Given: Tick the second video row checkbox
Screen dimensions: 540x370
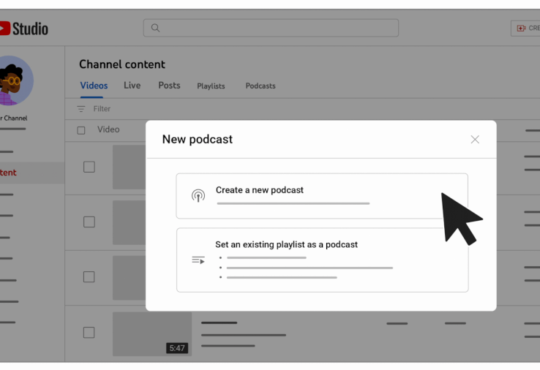Looking at the screenshot, I should (89, 222).
